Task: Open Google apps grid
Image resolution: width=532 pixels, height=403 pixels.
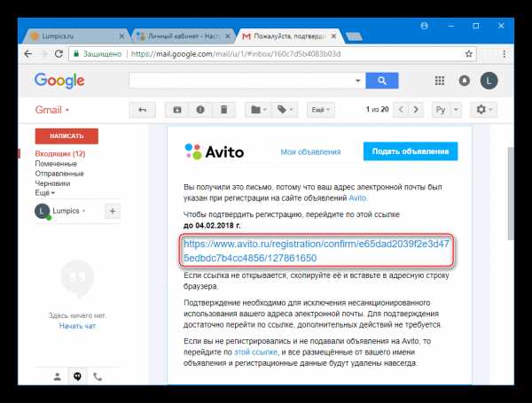Action: click(x=440, y=81)
